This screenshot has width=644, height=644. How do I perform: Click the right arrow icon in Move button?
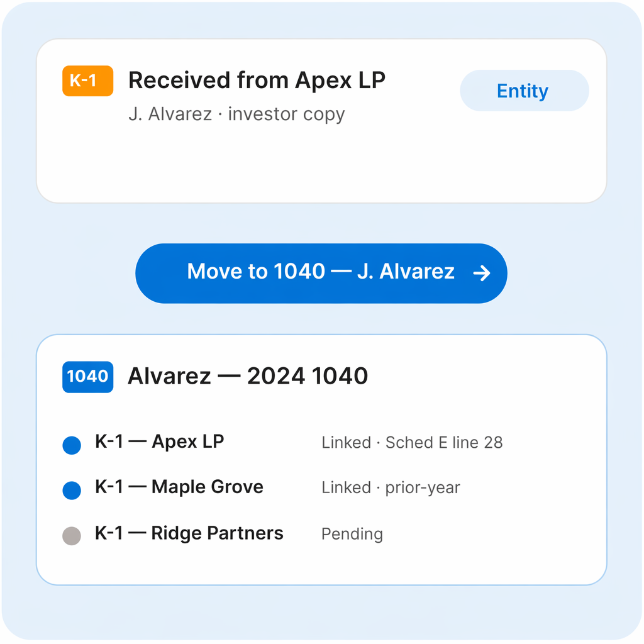[x=482, y=273]
